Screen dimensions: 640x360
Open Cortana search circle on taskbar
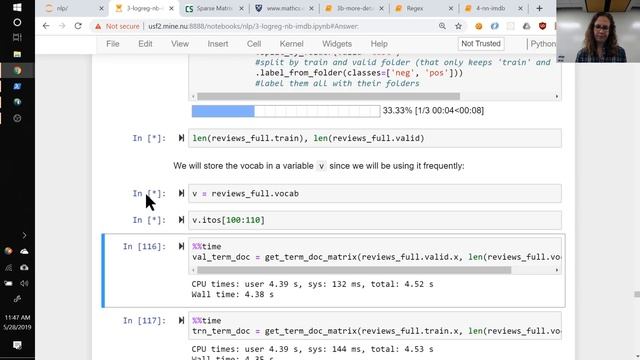[17, 22]
